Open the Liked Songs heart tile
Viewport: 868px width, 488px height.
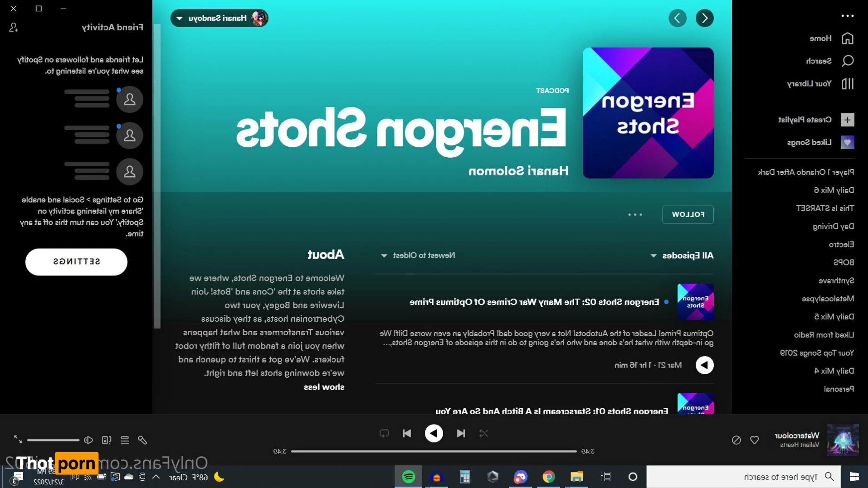pos(847,142)
